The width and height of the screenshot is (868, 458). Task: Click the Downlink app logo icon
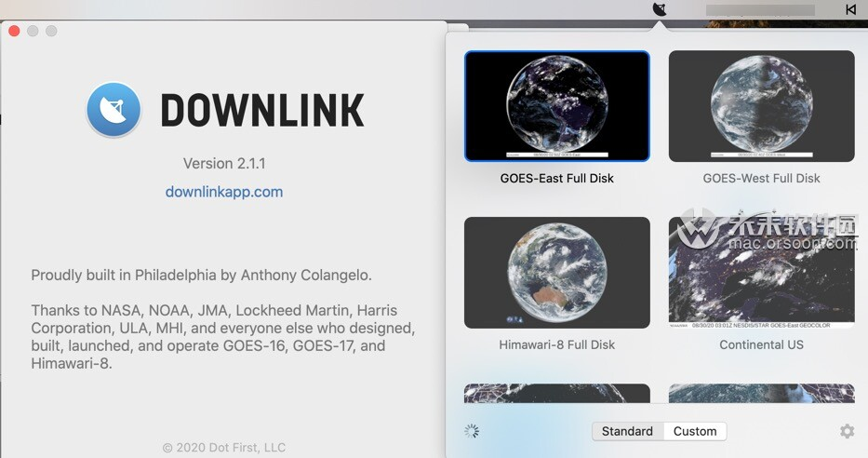click(114, 110)
